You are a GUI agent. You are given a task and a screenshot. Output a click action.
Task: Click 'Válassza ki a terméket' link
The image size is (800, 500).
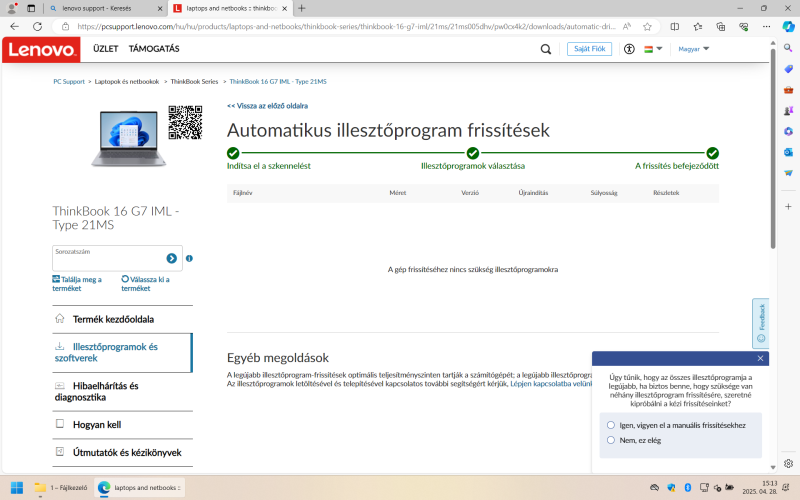[145, 284]
